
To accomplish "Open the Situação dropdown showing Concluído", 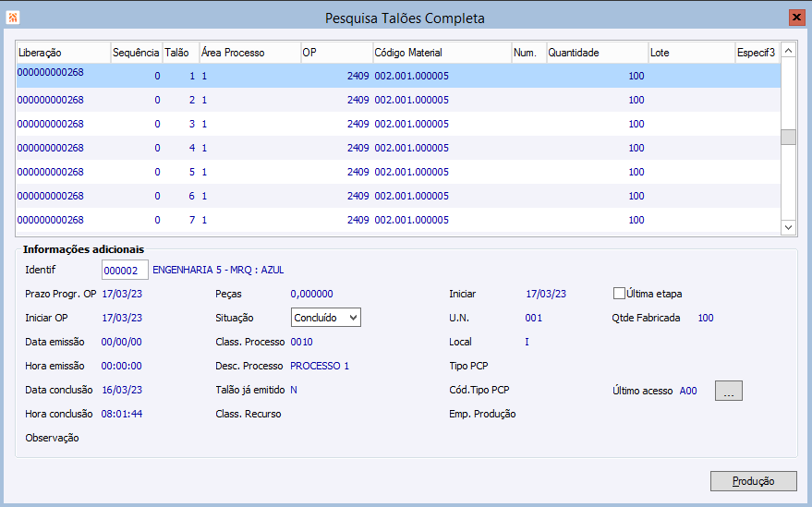I will pos(326,318).
